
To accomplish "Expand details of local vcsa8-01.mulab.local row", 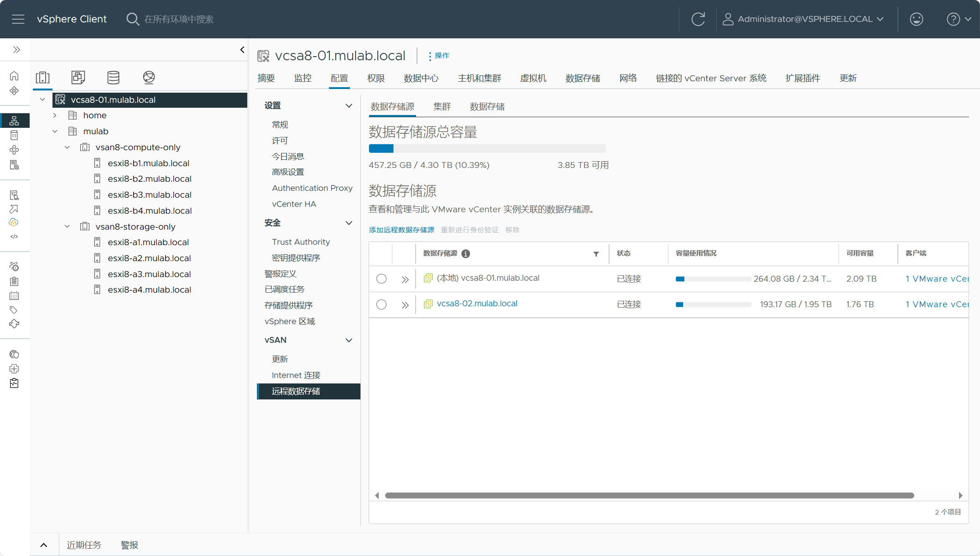I will [x=405, y=279].
